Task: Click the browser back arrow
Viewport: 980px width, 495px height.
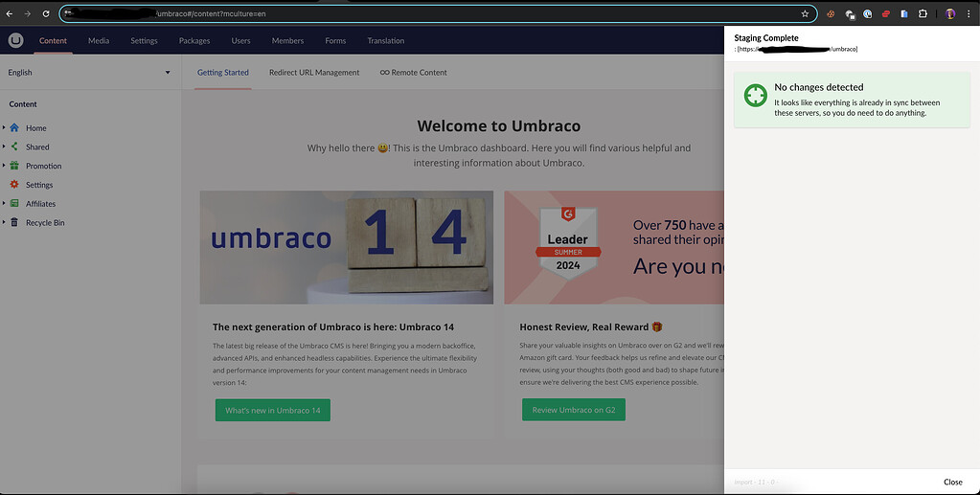Action: tap(10, 13)
